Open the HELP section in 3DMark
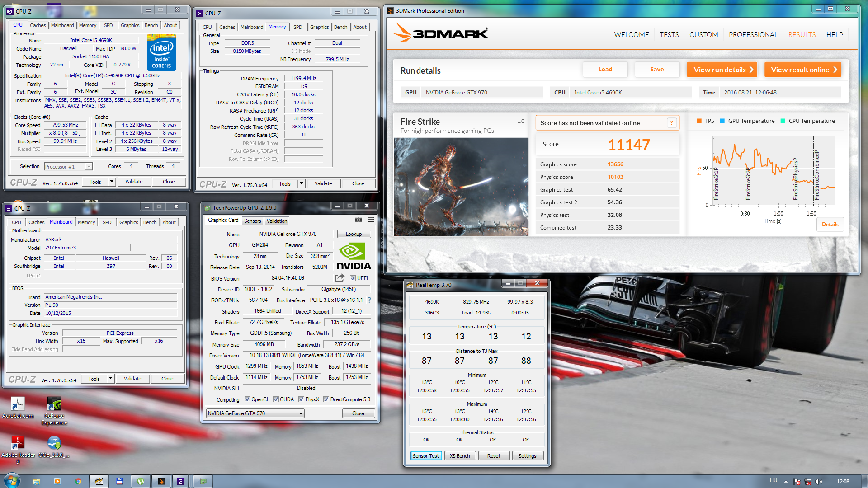The height and width of the screenshot is (488, 868). [835, 34]
